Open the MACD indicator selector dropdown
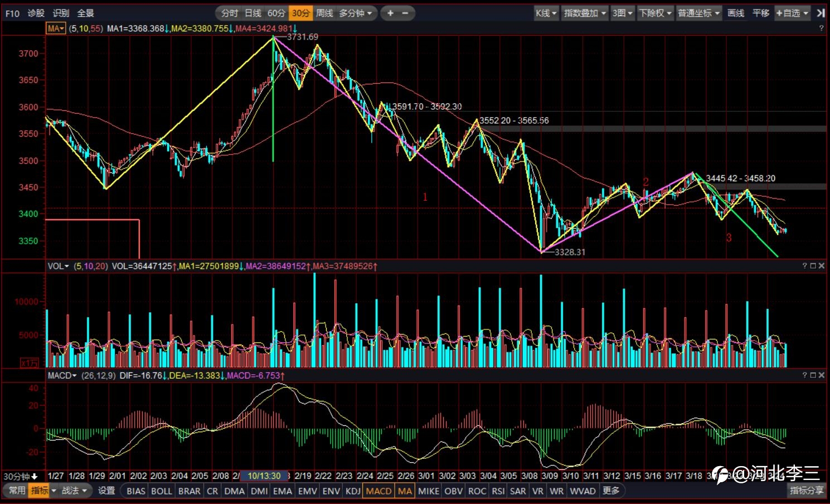 tap(62, 375)
